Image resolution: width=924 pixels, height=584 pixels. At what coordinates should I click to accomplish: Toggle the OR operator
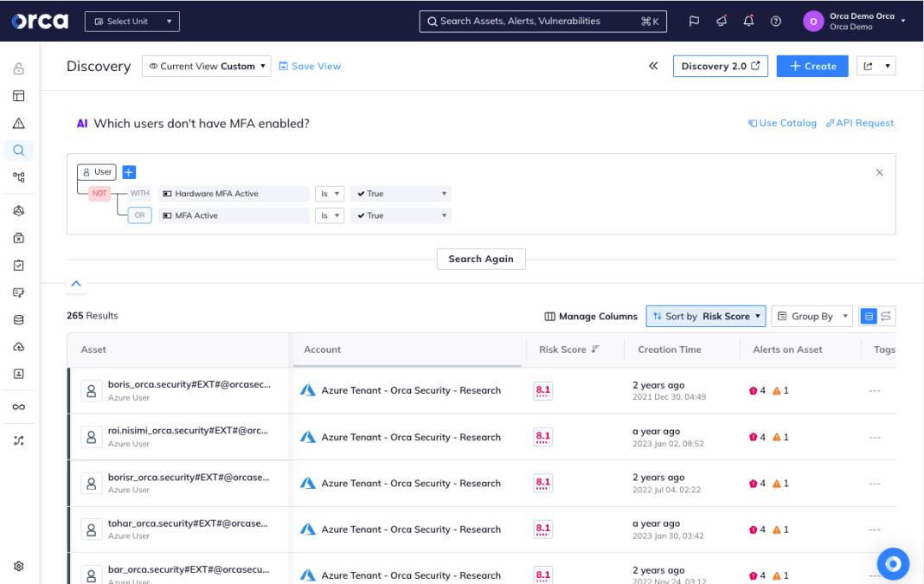click(139, 215)
